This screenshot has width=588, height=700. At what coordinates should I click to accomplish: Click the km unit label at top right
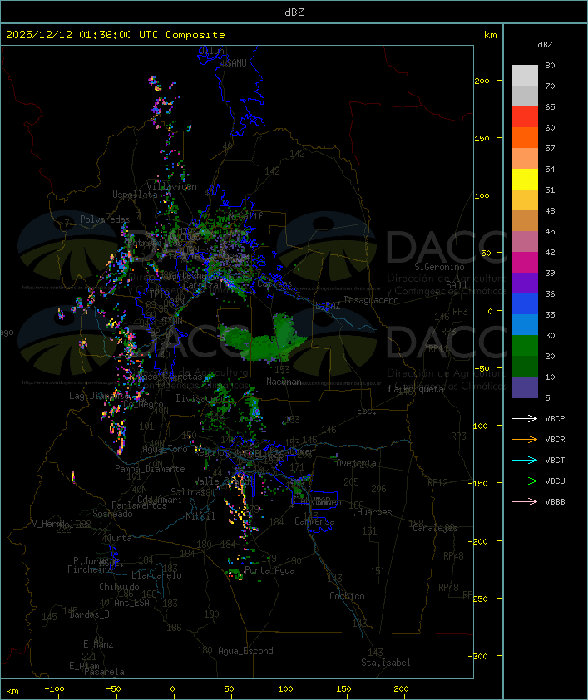tap(490, 35)
